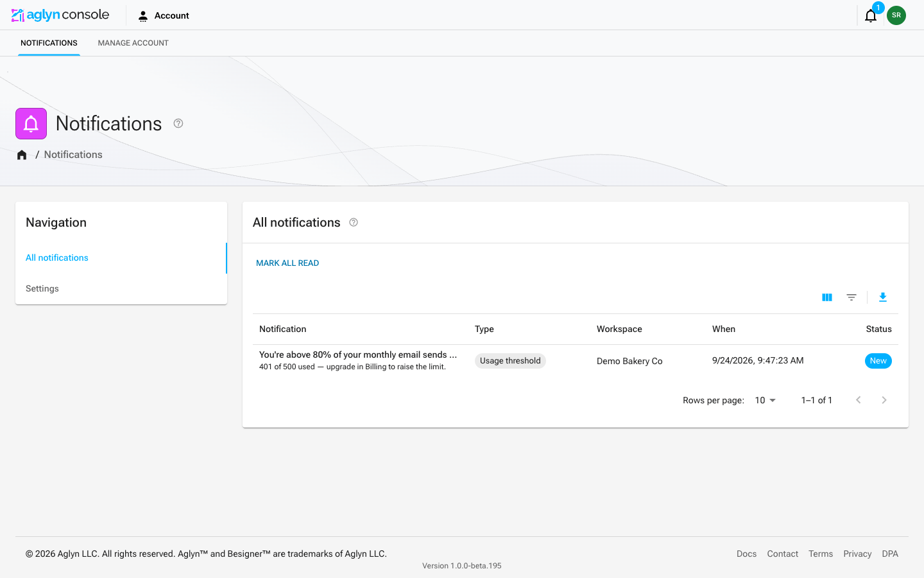Click the Mark All Read button

pos(287,263)
